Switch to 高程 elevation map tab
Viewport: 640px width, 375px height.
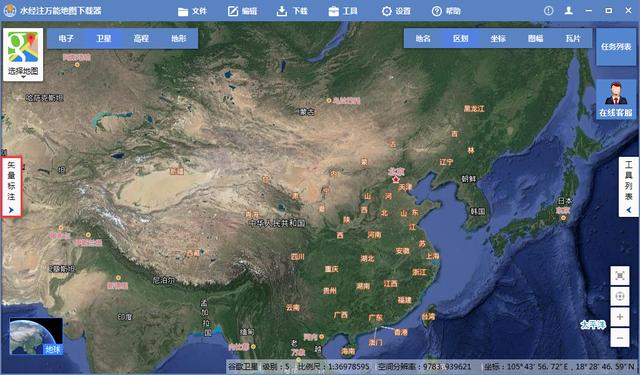[141, 38]
